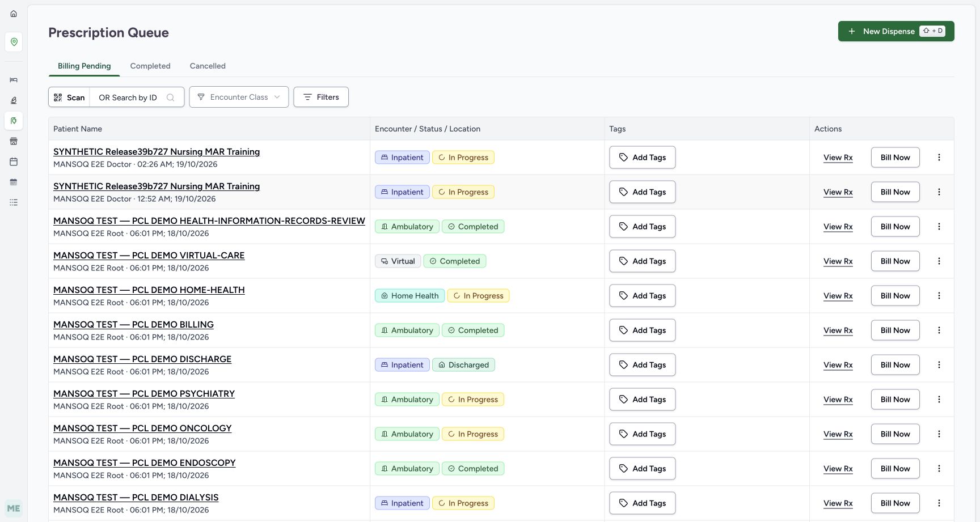Bill Now for VIRTUAL-CARE row
This screenshot has height=522, width=980.
pyautogui.click(x=895, y=261)
